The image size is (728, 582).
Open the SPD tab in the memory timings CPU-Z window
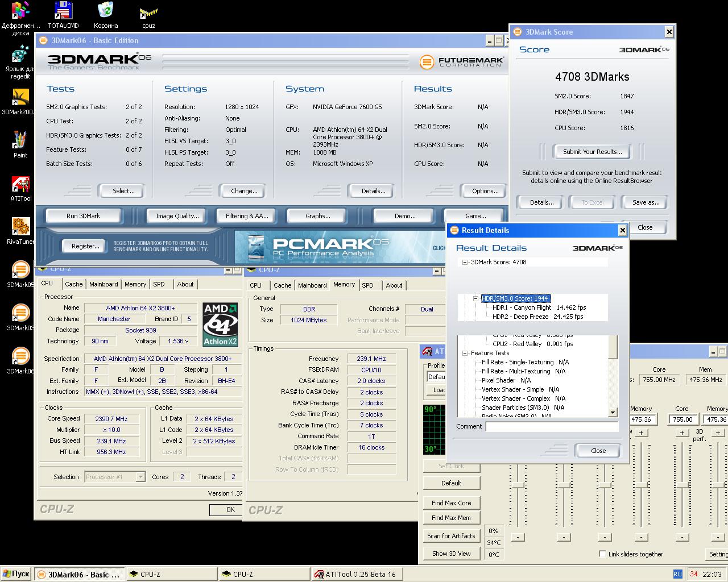(368, 285)
